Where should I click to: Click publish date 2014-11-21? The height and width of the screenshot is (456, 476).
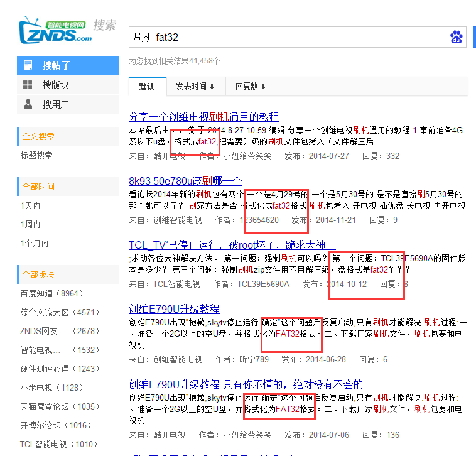point(336,220)
